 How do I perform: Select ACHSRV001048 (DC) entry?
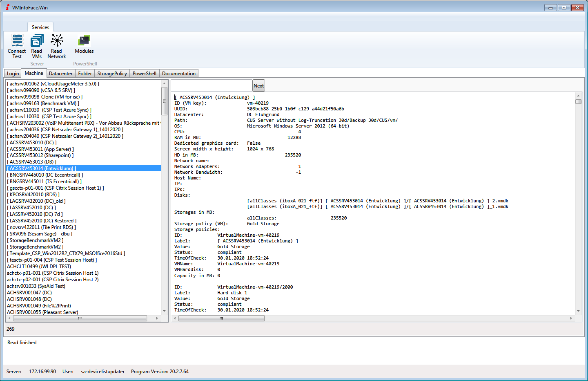coord(29,299)
